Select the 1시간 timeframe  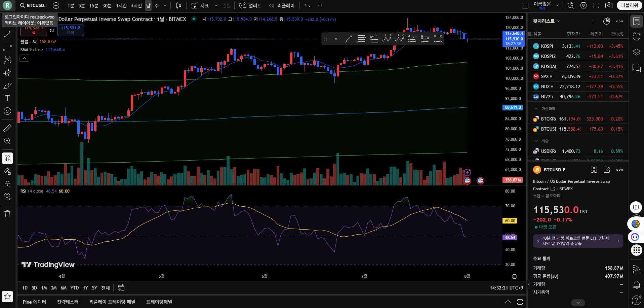121,6
